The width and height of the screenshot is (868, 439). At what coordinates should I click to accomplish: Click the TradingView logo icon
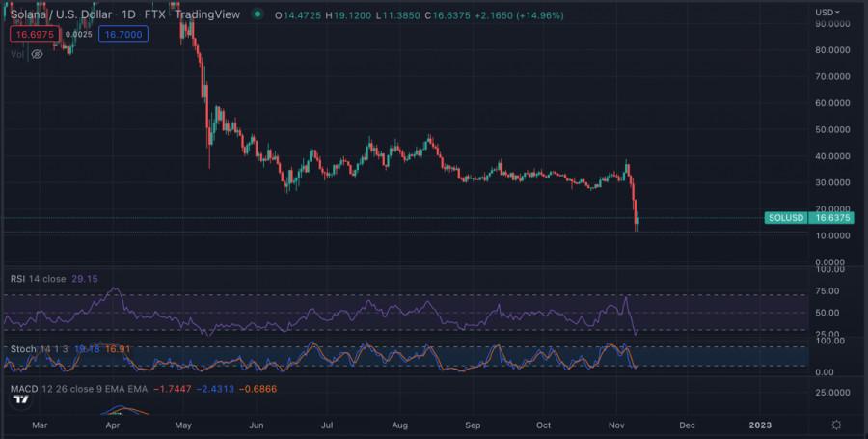(x=21, y=399)
